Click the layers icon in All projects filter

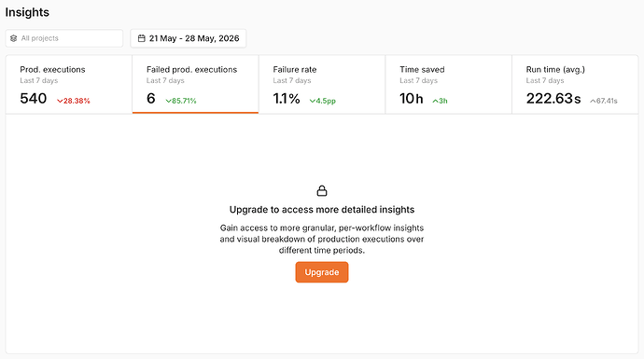[x=14, y=38]
